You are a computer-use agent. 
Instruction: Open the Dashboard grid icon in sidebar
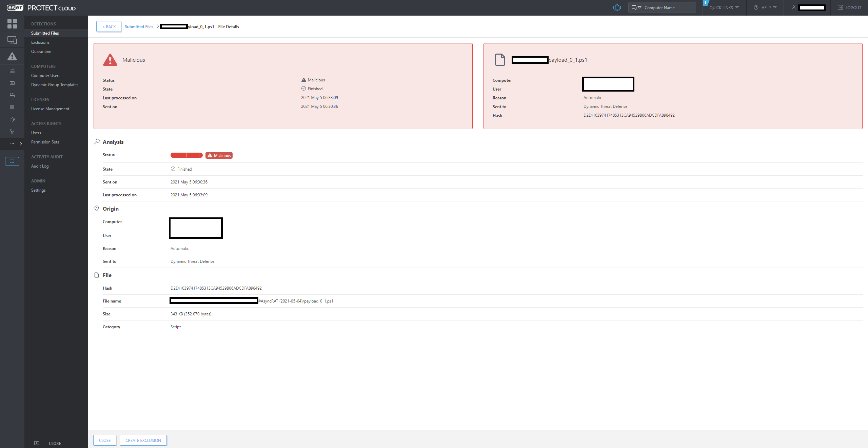(12, 24)
